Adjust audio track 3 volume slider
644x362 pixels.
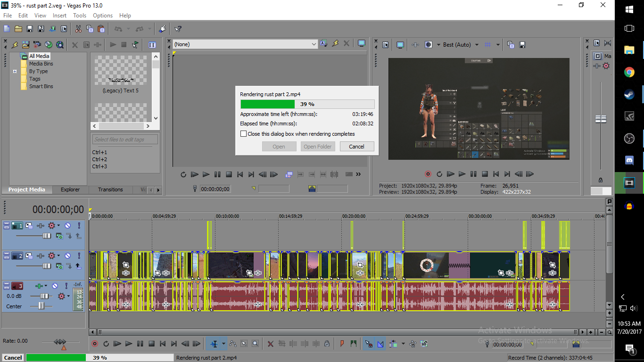[x=44, y=296]
